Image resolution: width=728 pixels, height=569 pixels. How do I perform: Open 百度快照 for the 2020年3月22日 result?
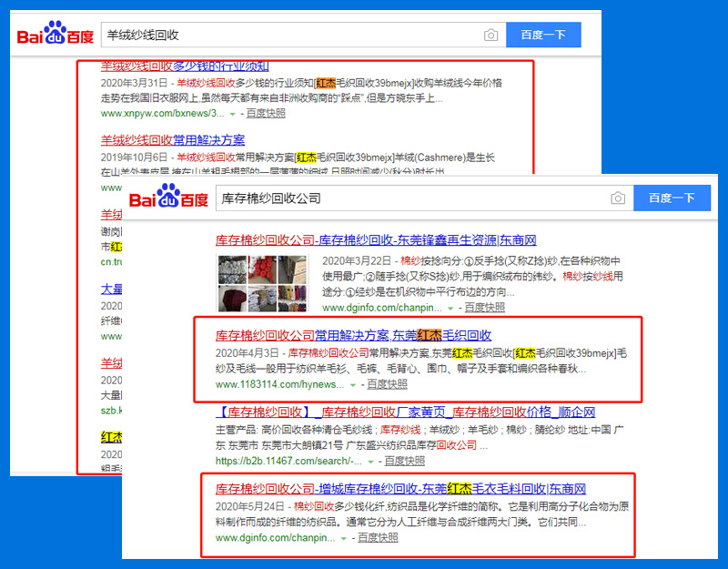(484, 308)
